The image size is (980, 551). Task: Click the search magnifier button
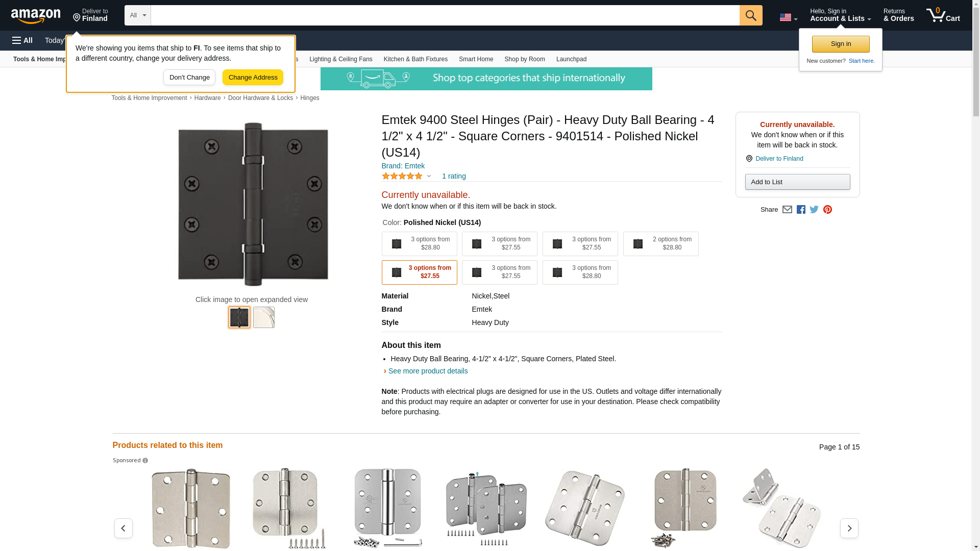tap(750, 15)
